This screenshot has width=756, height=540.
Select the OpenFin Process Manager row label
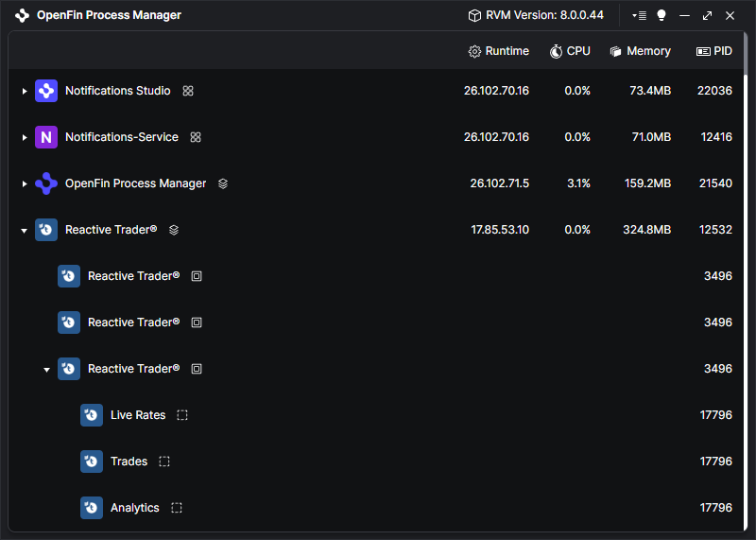(x=135, y=183)
